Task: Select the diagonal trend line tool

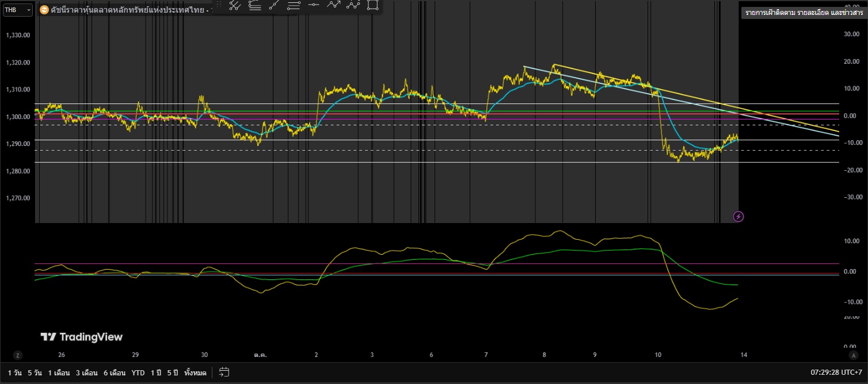Action: pos(274,5)
